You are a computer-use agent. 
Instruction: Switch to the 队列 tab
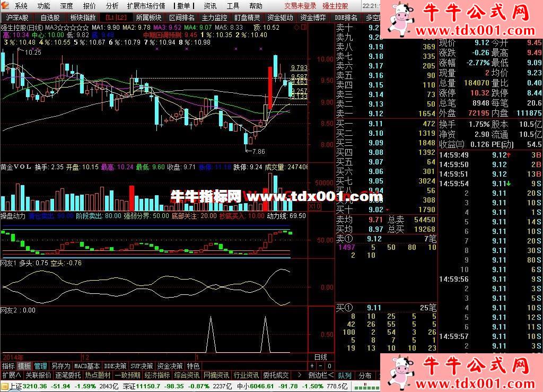click(x=345, y=376)
